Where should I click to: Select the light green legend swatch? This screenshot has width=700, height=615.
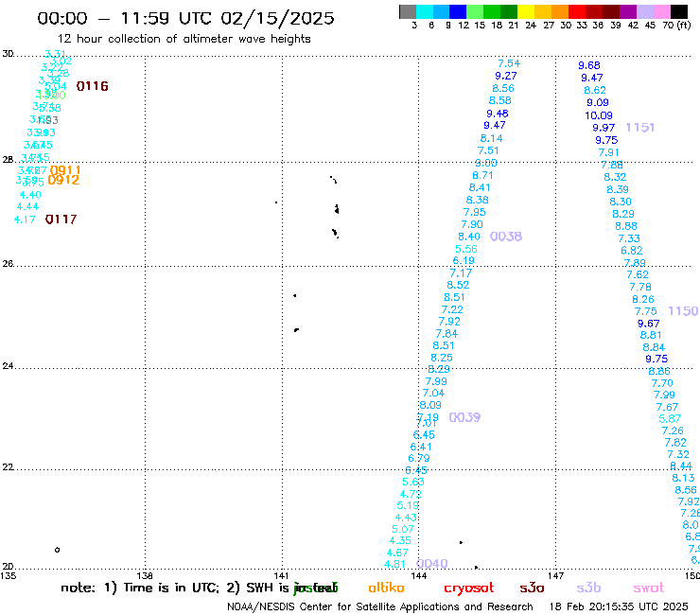click(475, 11)
